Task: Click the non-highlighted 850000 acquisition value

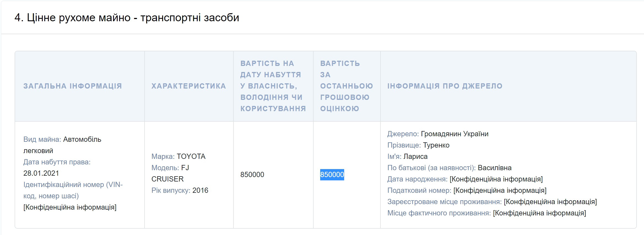Action: pyautogui.click(x=252, y=175)
